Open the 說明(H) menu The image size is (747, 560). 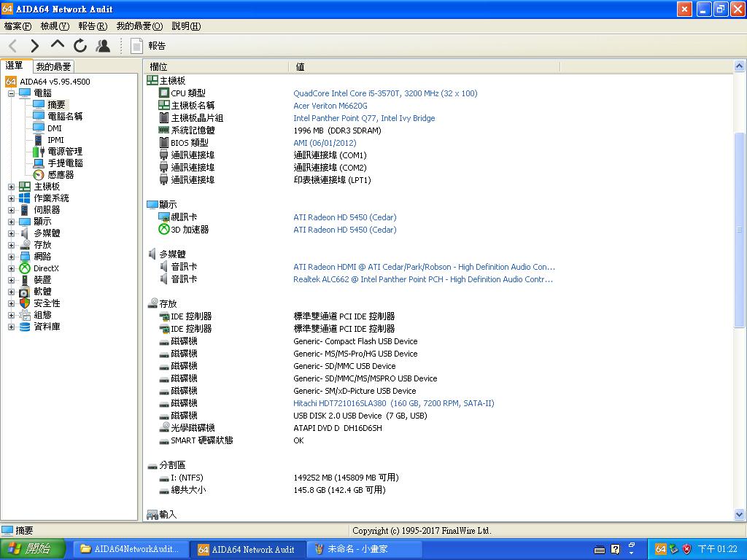186,26
